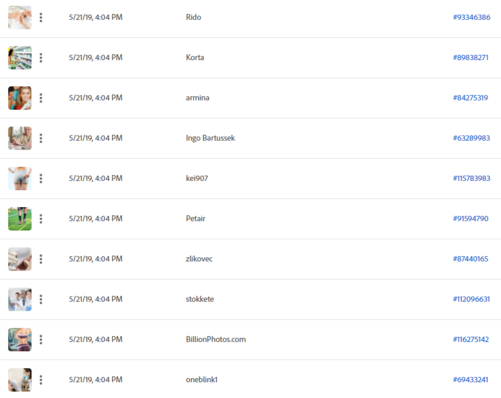Open the three-dot menu for Korta row
The width and height of the screenshot is (501, 398).
coord(41,58)
